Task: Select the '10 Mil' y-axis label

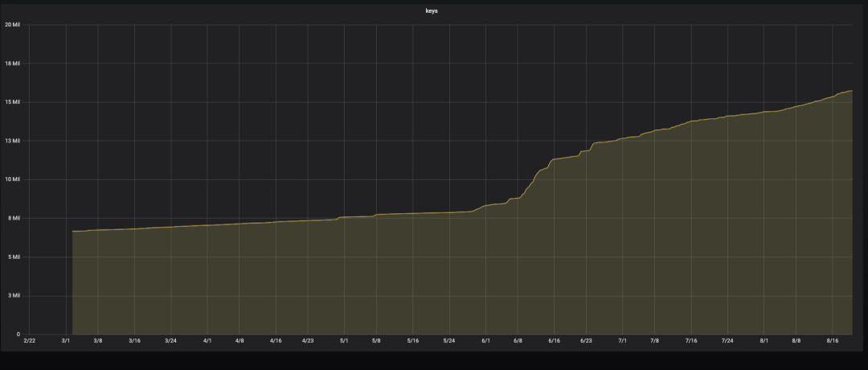Action: [x=12, y=180]
